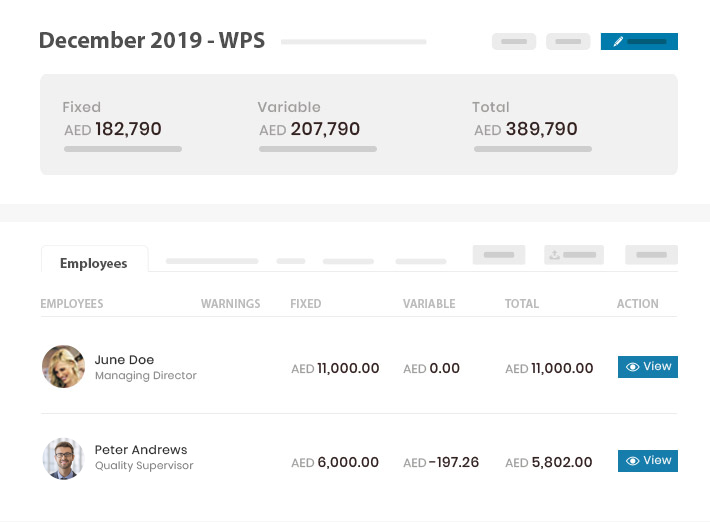This screenshot has height=522, width=710.
Task: Sort by the VARIABLE column header
Action: pos(429,303)
